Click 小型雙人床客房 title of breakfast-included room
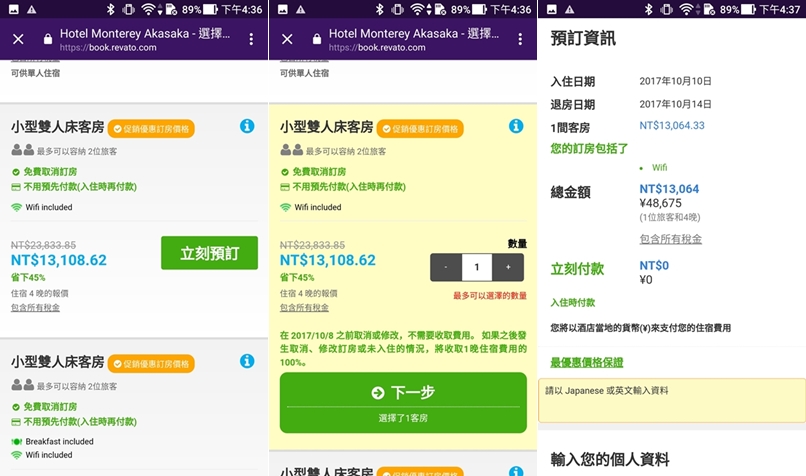 pyautogui.click(x=58, y=362)
